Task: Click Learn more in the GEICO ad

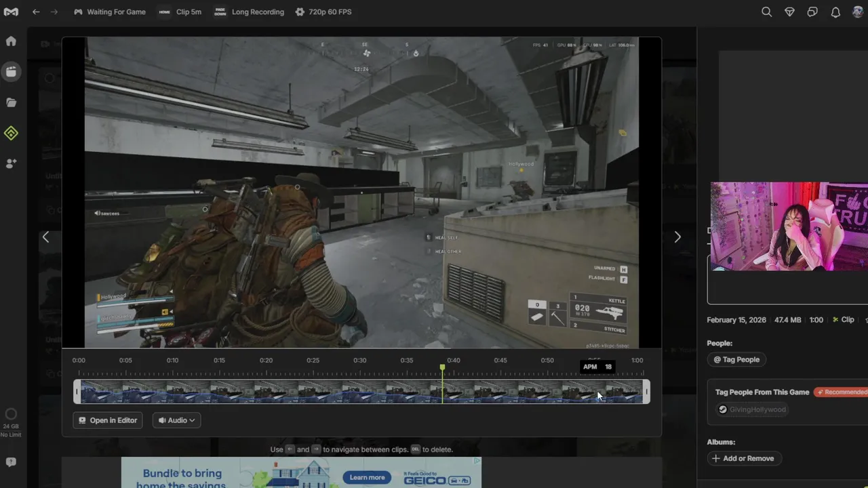Action: (x=367, y=478)
